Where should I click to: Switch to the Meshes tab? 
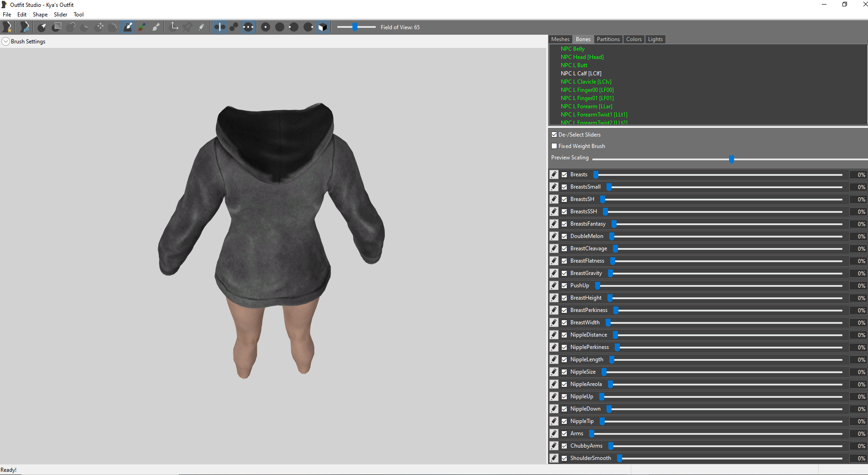pyautogui.click(x=560, y=39)
